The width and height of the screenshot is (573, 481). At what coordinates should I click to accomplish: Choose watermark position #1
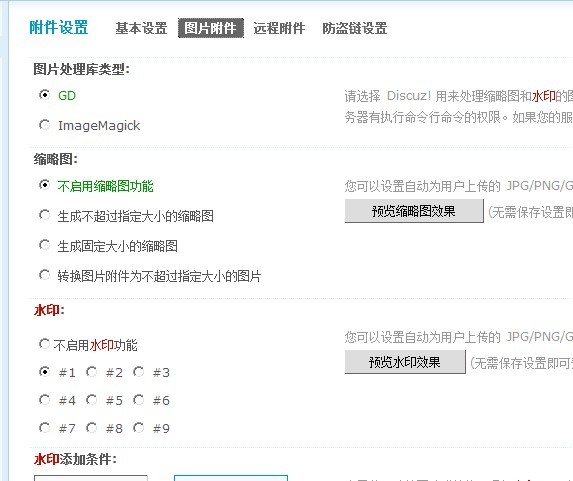click(44, 372)
